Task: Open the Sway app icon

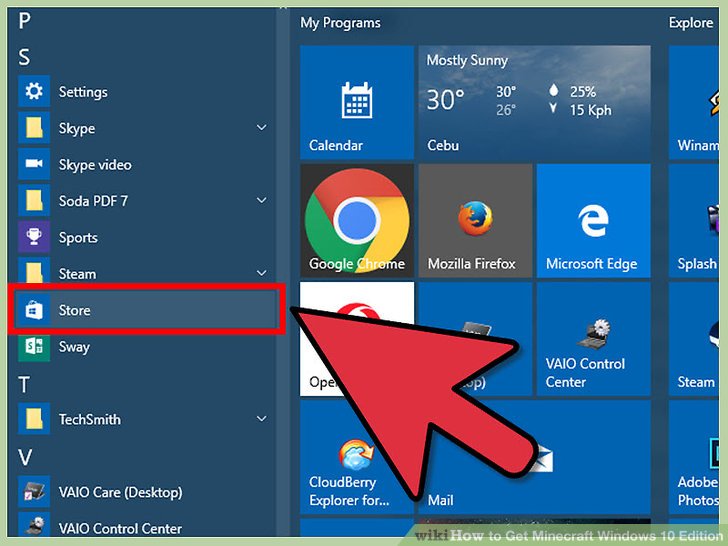Action: pyautogui.click(x=34, y=347)
